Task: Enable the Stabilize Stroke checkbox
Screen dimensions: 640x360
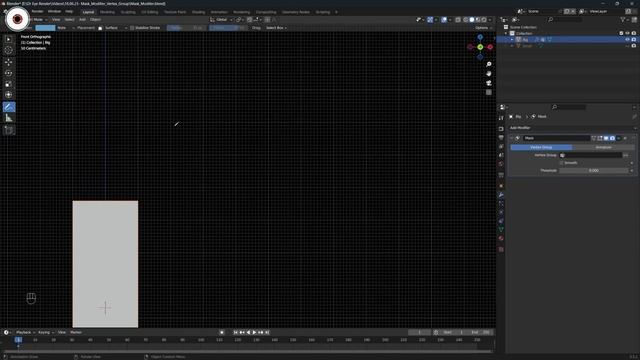Action: 132,28
